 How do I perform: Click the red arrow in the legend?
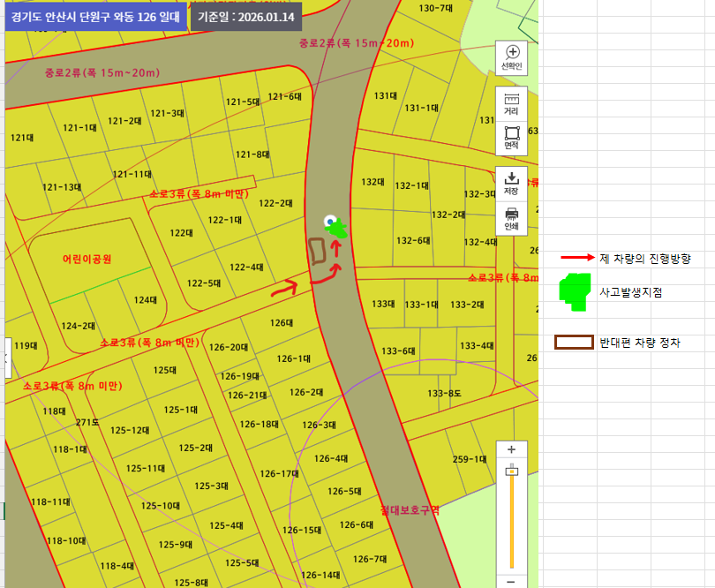tap(577, 259)
